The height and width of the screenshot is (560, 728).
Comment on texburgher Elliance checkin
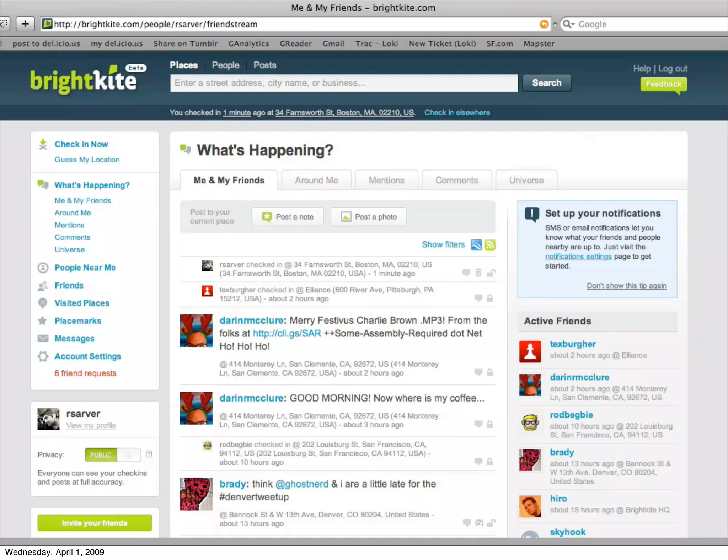[x=478, y=298]
